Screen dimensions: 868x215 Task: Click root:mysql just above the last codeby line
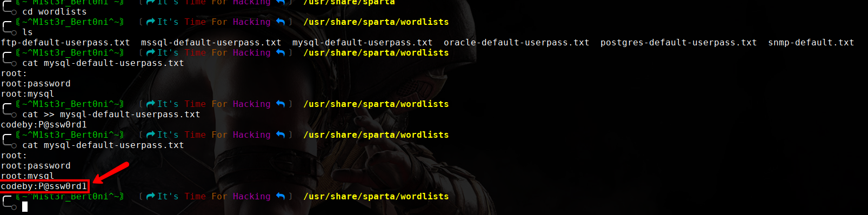pyautogui.click(x=28, y=176)
